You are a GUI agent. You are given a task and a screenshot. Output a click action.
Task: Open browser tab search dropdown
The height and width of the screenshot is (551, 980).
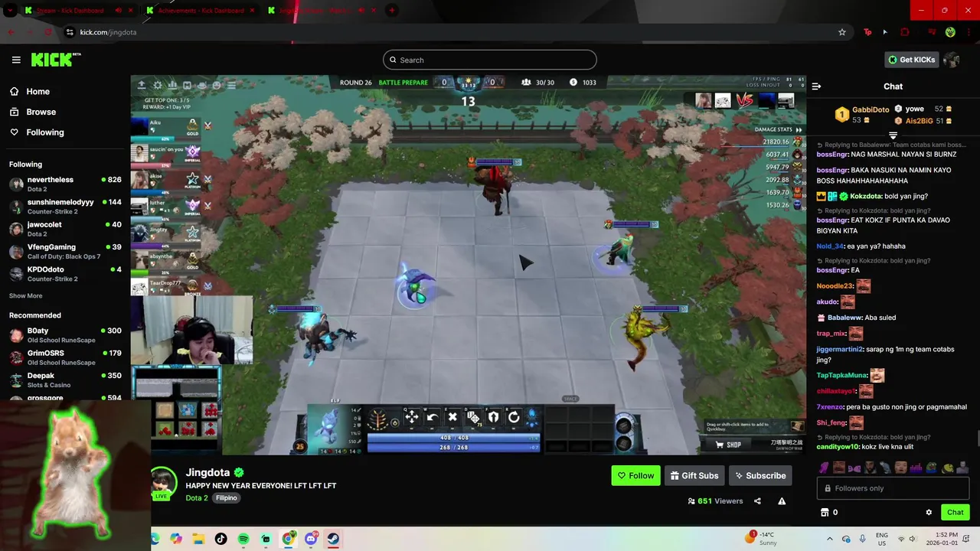(9, 11)
